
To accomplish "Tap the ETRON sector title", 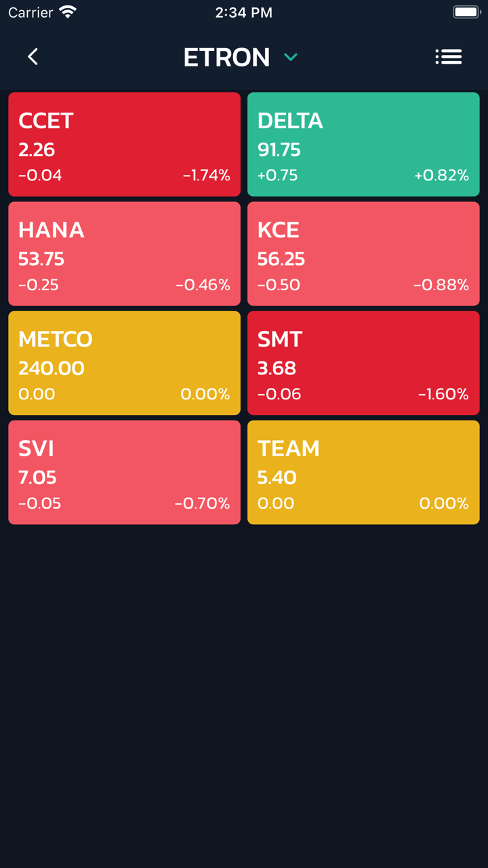I will [226, 58].
